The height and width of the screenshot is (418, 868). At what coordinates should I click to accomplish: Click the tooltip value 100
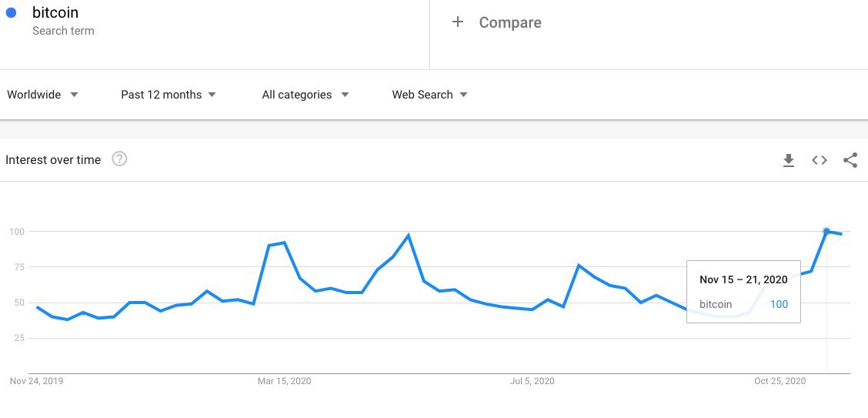point(779,304)
